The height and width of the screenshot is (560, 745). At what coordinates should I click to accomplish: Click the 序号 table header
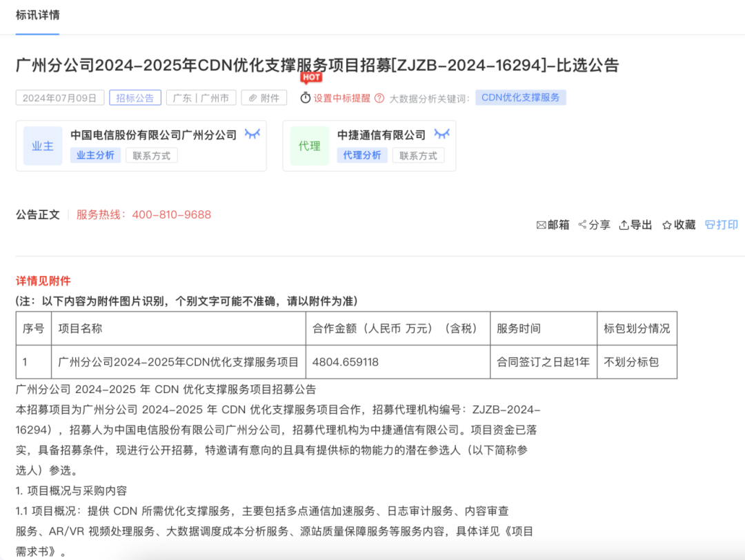33,328
